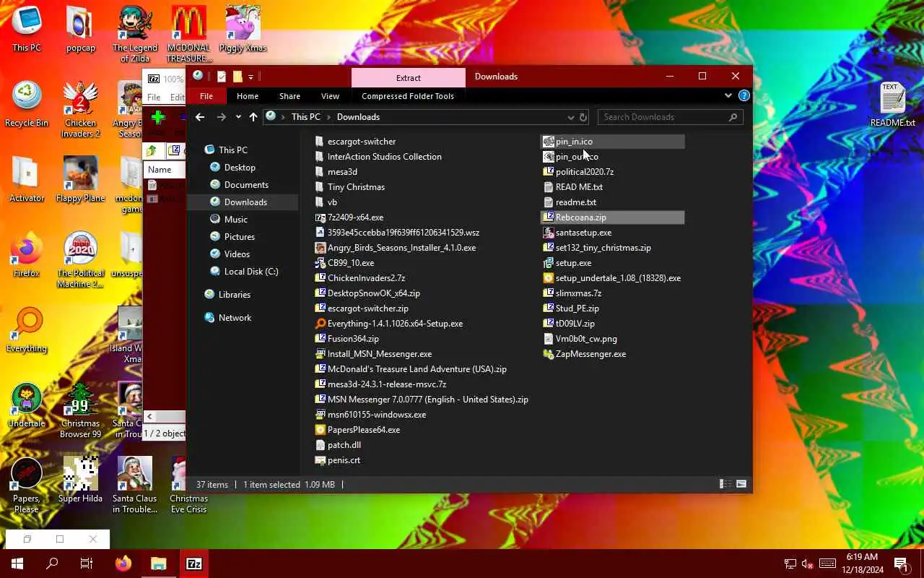This screenshot has width=924, height=578.
Task: Click Explorer's Back arrow
Action: [200, 117]
